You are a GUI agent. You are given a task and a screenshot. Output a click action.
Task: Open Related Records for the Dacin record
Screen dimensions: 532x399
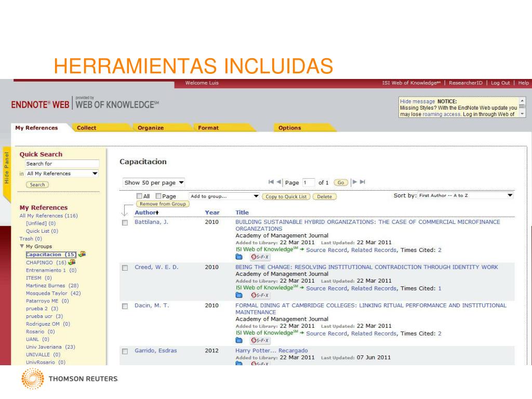coord(374,334)
